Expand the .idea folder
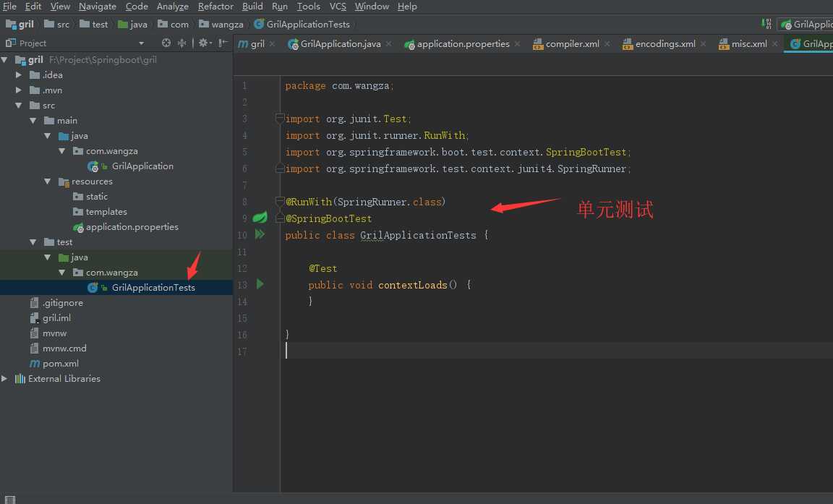Screen dimensions: 833x504 coord(19,75)
